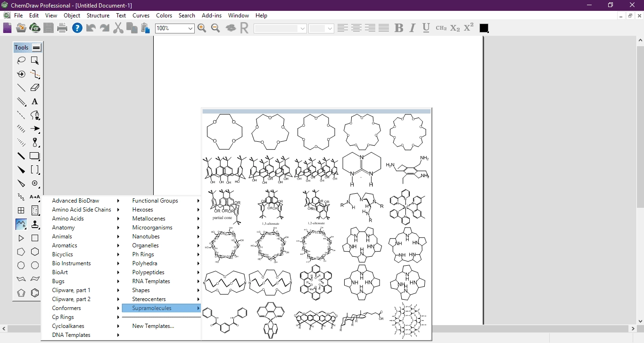Select the Cyclopropane ring tool
The image size is (644, 343).
click(x=21, y=238)
